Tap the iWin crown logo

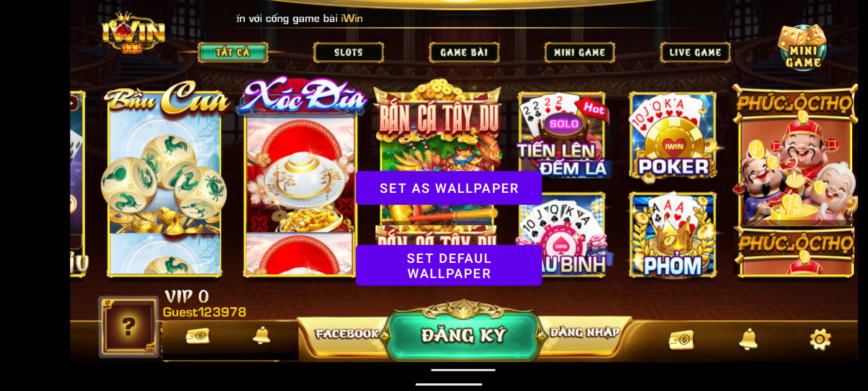[x=133, y=33]
